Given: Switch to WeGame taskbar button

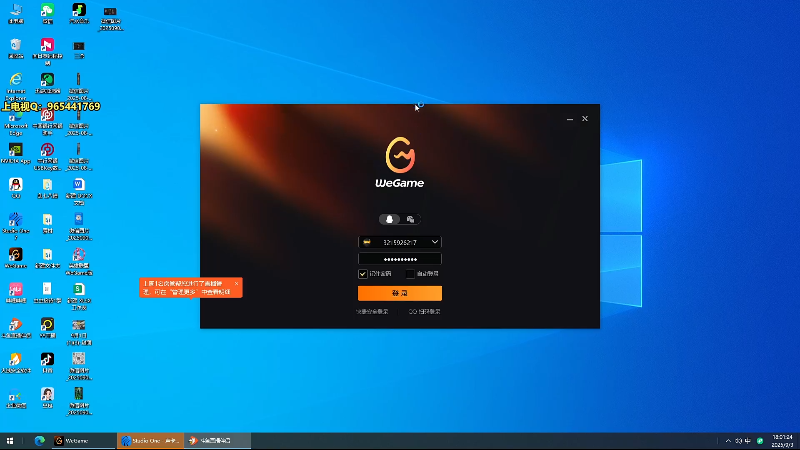Looking at the screenshot, I should pyautogui.click(x=83, y=441).
